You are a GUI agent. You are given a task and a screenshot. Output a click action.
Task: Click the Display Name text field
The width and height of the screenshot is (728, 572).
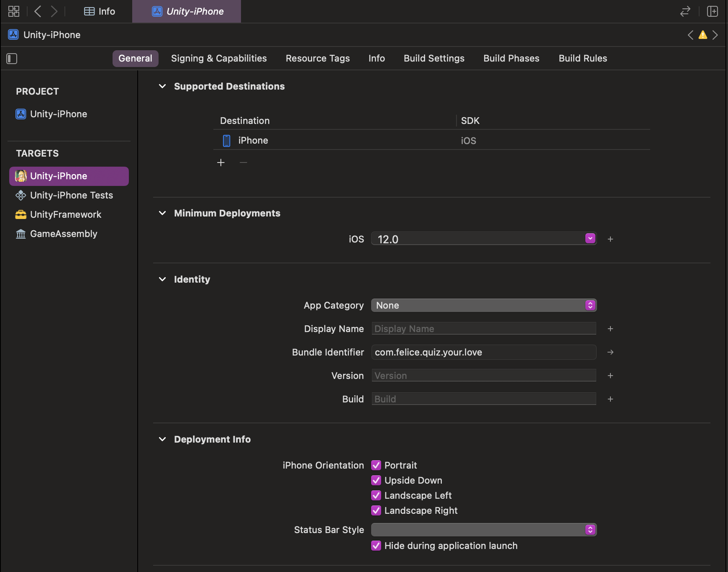point(484,329)
